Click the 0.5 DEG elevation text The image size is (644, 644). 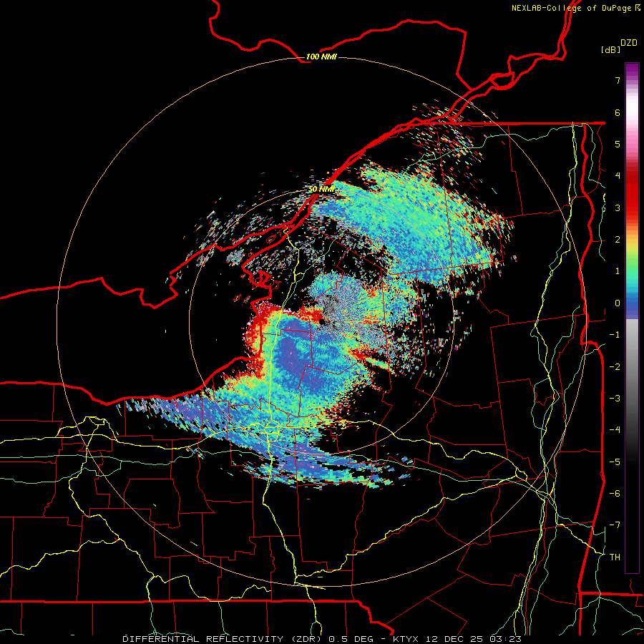[351, 639]
